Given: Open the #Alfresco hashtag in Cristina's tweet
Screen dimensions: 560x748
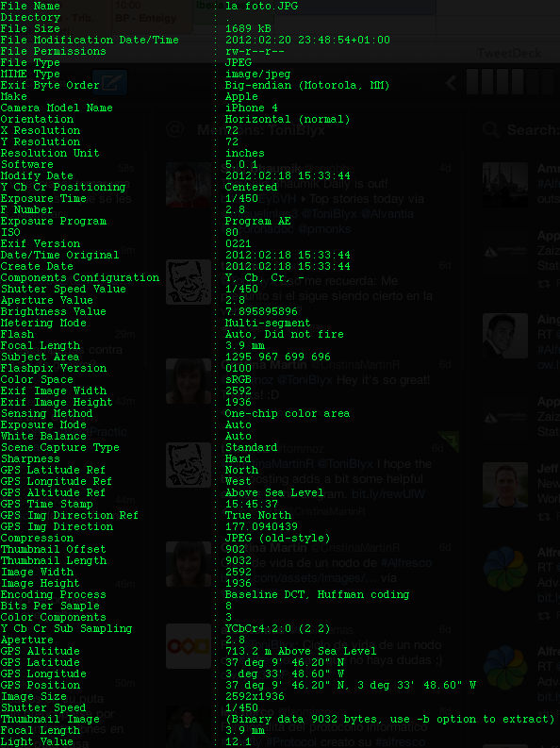Looking at the screenshot, I should coord(406,563).
